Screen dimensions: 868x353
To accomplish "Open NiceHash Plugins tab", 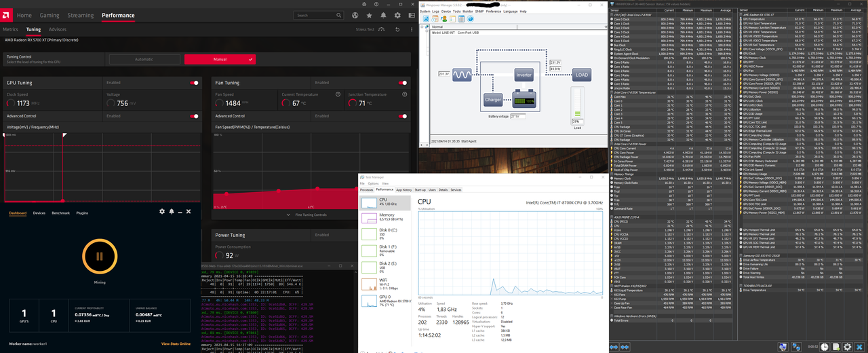I will click(82, 212).
